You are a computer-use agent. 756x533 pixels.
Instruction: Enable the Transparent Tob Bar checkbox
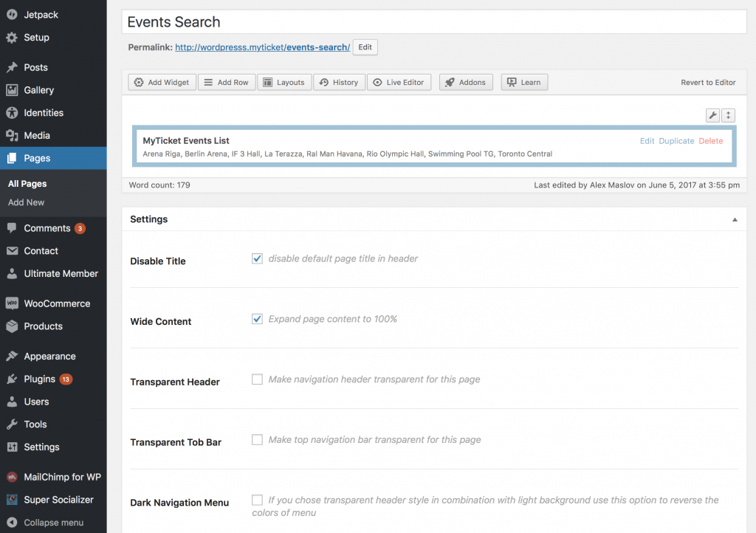pyautogui.click(x=257, y=439)
